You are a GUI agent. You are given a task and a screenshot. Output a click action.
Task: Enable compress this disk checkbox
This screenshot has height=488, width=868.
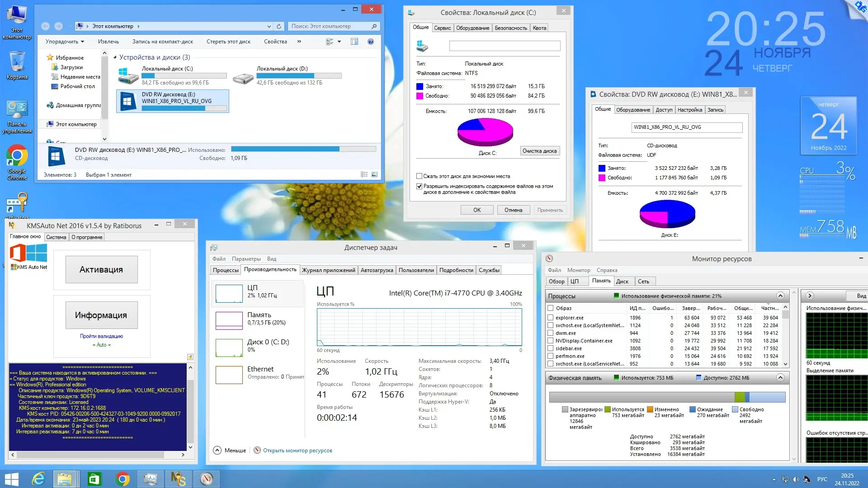(419, 176)
